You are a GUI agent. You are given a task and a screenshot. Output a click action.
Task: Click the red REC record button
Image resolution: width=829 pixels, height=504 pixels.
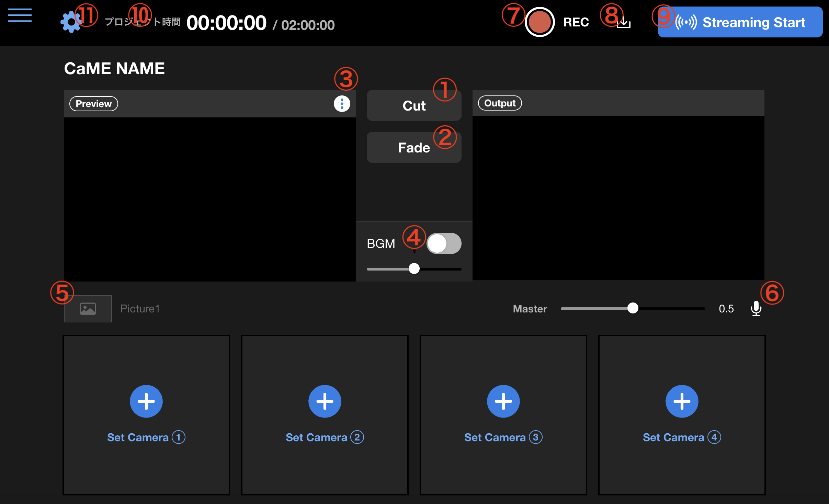[x=540, y=22]
